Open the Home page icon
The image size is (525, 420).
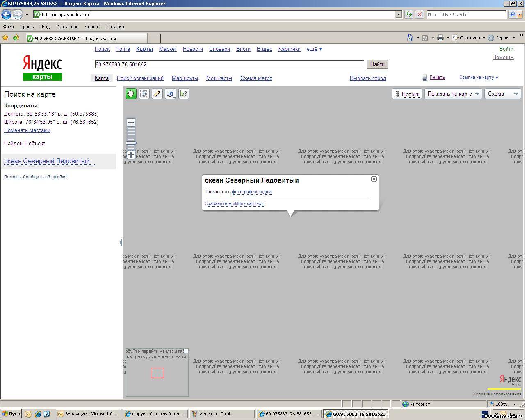410,38
